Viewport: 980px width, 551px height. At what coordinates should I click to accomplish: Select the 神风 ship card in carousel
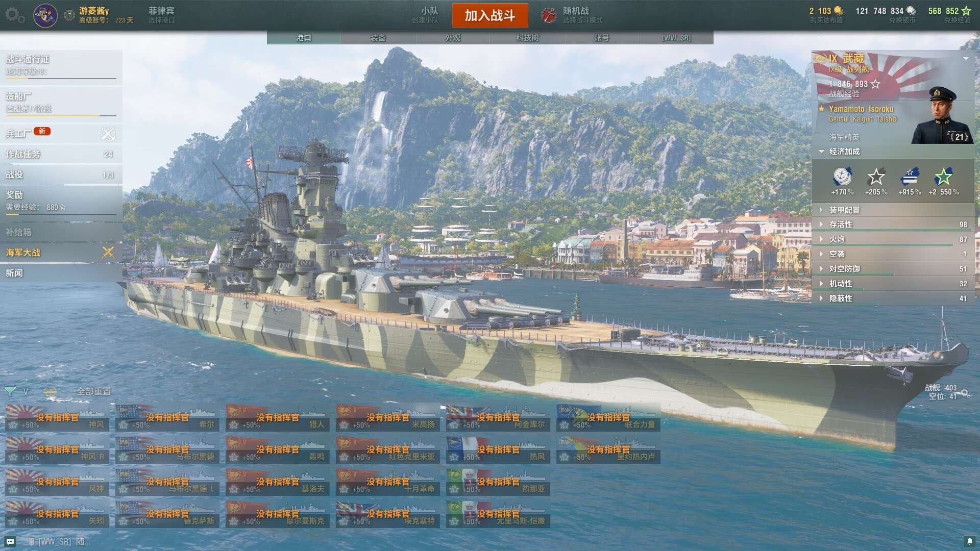click(57, 418)
